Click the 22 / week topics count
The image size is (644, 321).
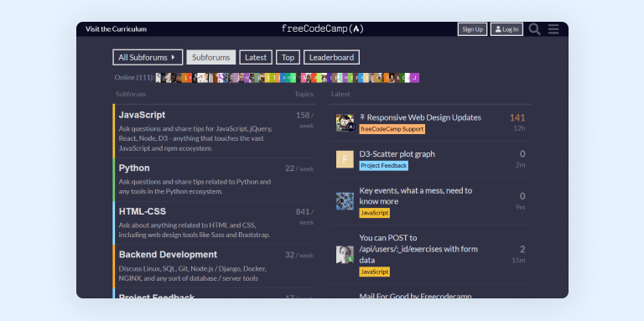(299, 168)
